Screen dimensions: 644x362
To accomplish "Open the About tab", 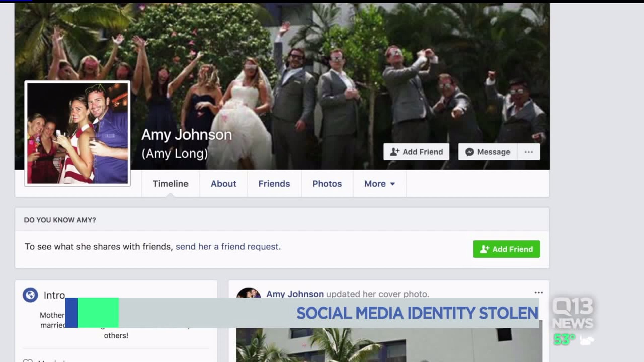I will [223, 184].
